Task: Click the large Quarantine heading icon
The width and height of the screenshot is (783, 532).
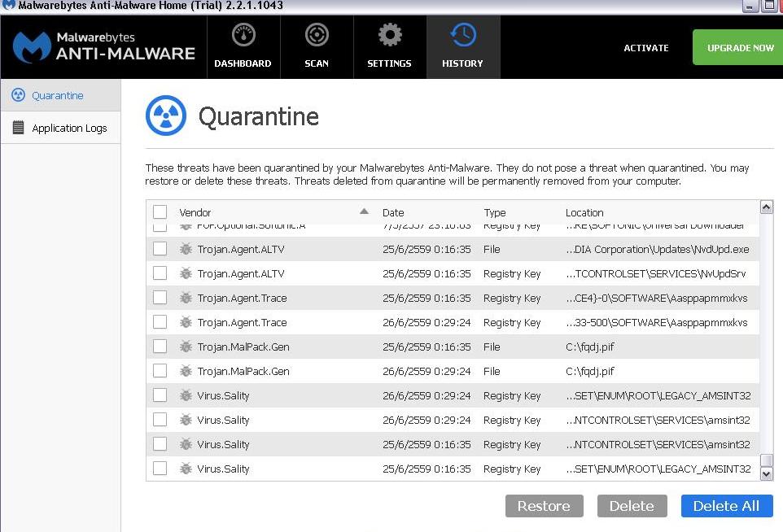Action: pos(166,116)
